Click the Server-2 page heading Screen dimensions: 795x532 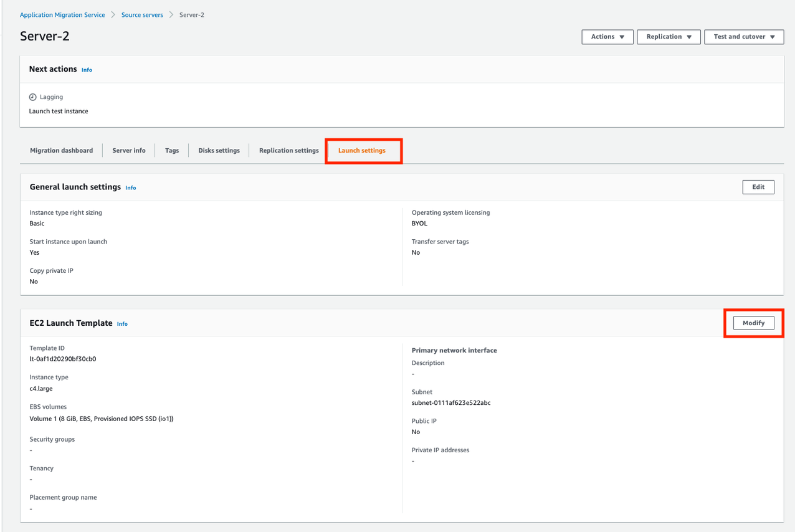[45, 36]
